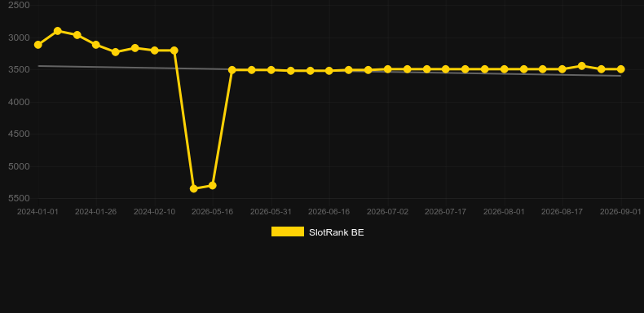Select the lowest data point near 5350

pyautogui.click(x=194, y=188)
